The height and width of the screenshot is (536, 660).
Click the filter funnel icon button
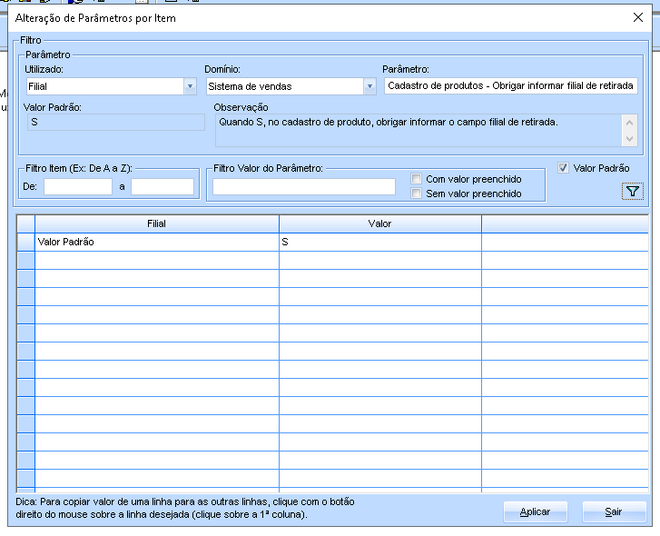tap(631, 192)
